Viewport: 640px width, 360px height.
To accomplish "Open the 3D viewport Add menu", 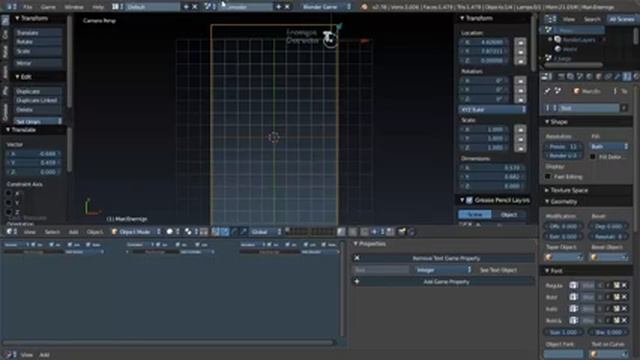I will 73,232.
